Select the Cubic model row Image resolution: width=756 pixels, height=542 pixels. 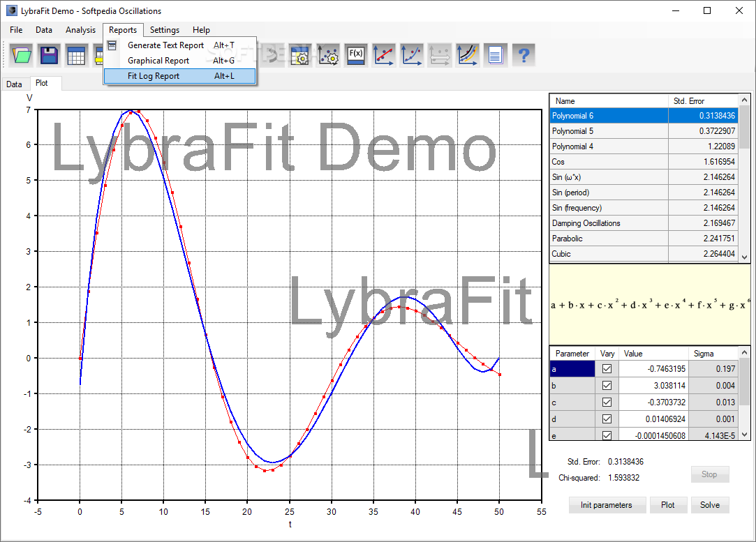pyautogui.click(x=644, y=254)
